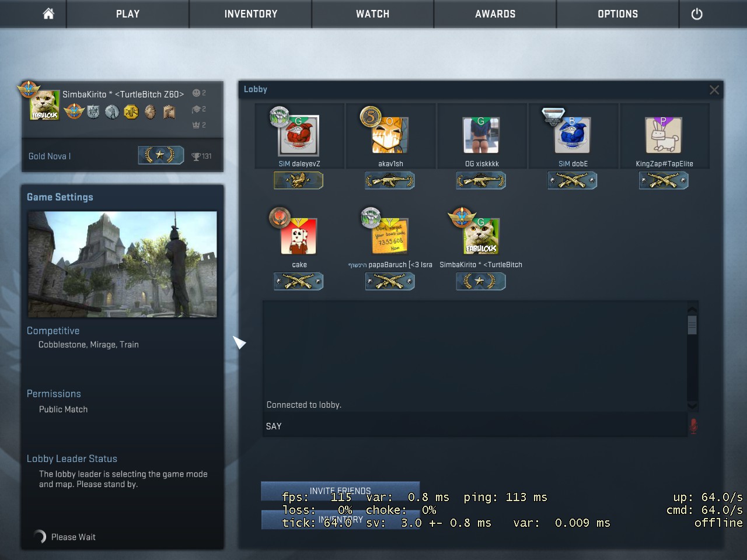Click rank badge under OG xiskkkk
Image resolution: width=747 pixels, height=560 pixels.
(481, 180)
